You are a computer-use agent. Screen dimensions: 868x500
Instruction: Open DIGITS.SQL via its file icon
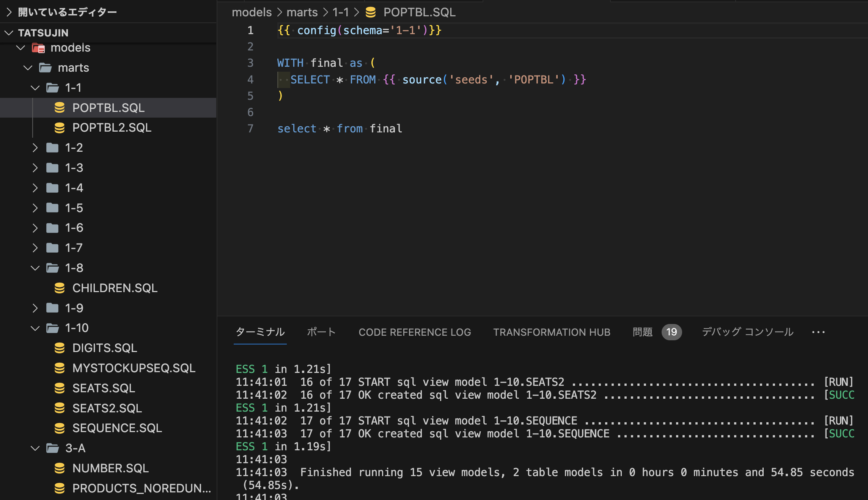tap(60, 348)
